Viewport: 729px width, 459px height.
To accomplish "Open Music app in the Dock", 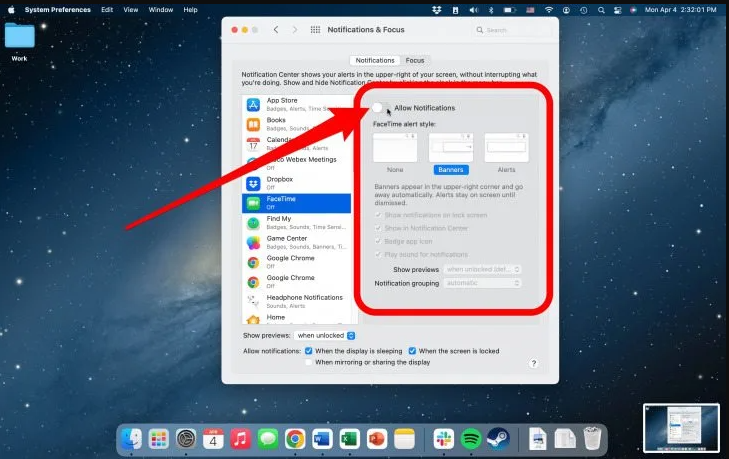I will pyautogui.click(x=240, y=439).
